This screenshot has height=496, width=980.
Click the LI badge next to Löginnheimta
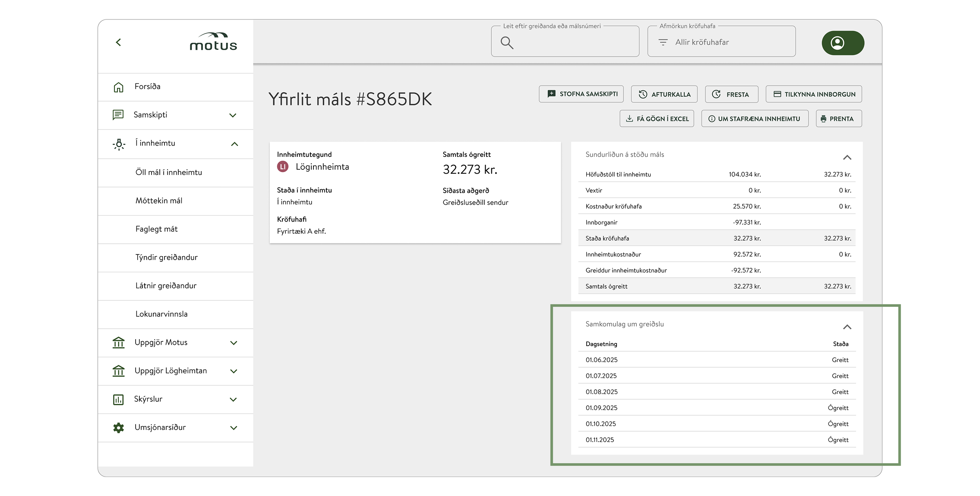[283, 166]
